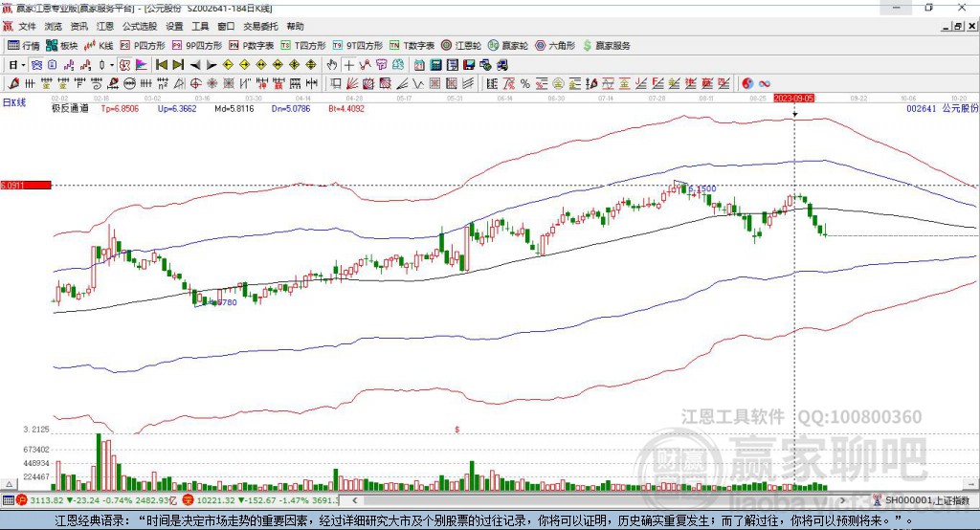Click the Md=5.8116 indicator value

[x=234, y=108]
